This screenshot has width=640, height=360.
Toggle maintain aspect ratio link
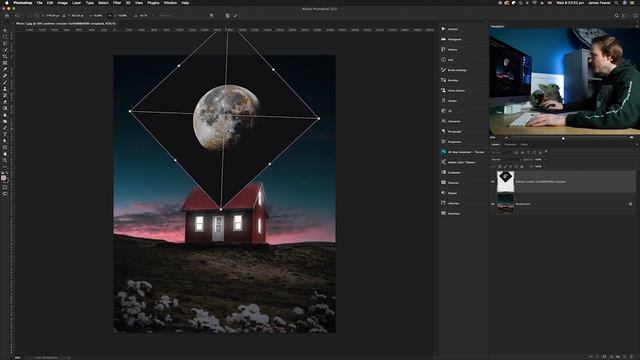tap(110, 16)
